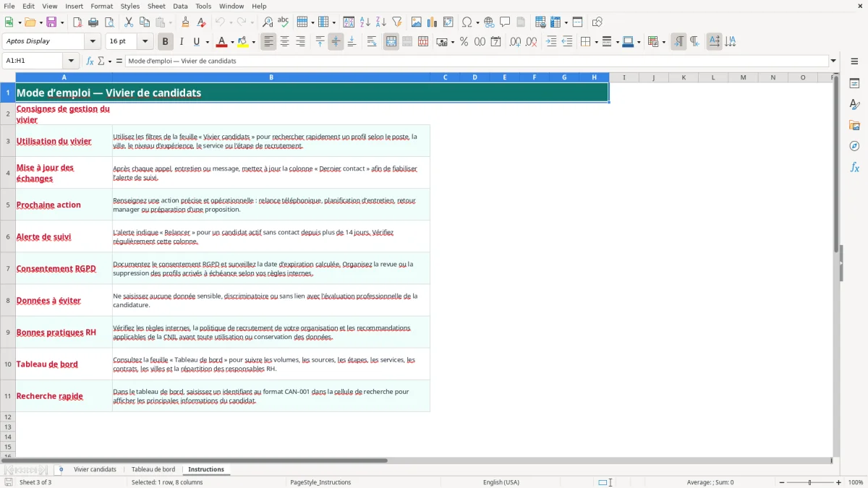868x488 pixels.
Task: Open the background color dropdown arrow
Action: click(x=254, y=42)
